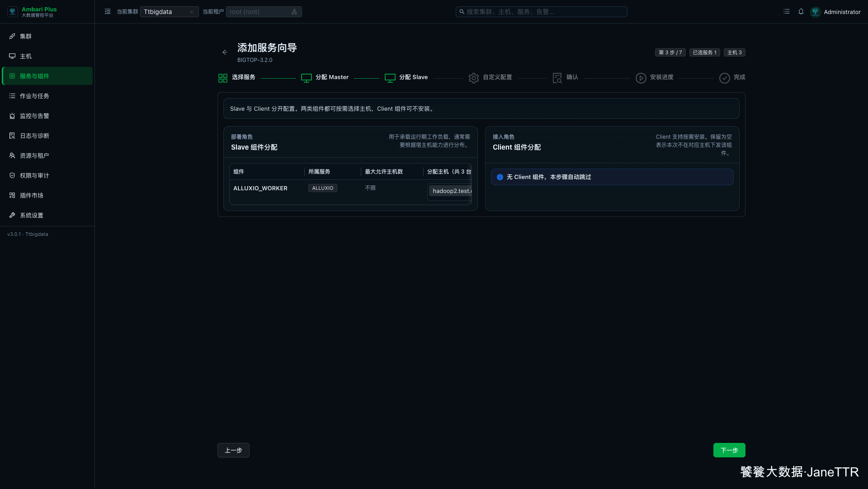Open 作业与任务 sidebar item
Screen dimensions: 868x489
pyautogui.click(x=47, y=96)
